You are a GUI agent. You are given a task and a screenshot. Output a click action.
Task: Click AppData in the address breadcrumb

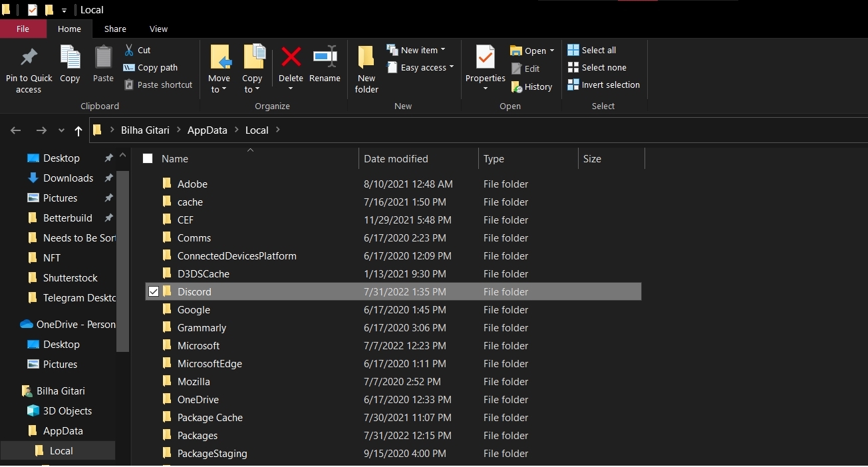[207, 130]
